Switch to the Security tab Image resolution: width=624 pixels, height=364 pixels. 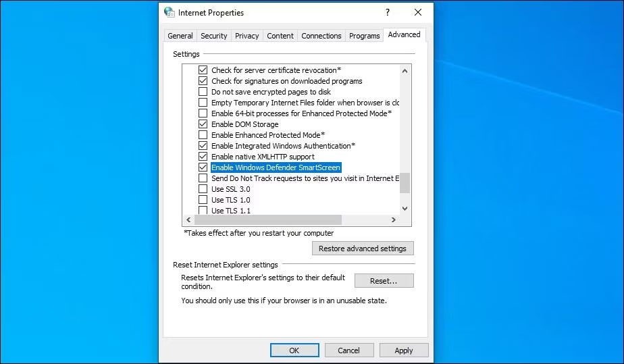[213, 36]
